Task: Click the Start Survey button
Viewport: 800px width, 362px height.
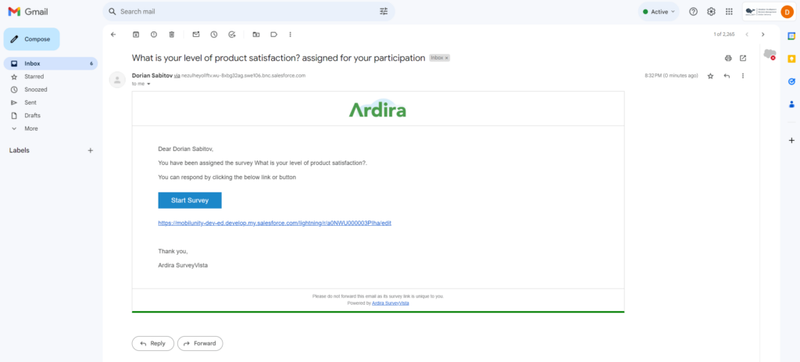Action: pyautogui.click(x=190, y=200)
